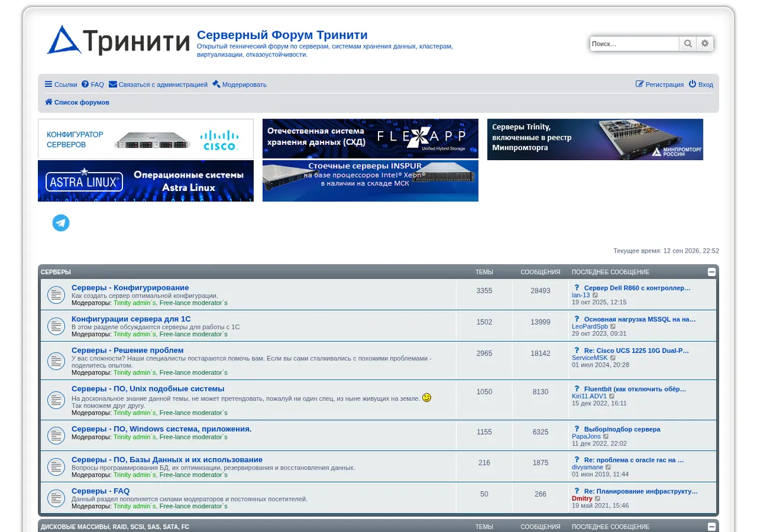Click the Тринити logo

pyautogui.click(x=119, y=41)
